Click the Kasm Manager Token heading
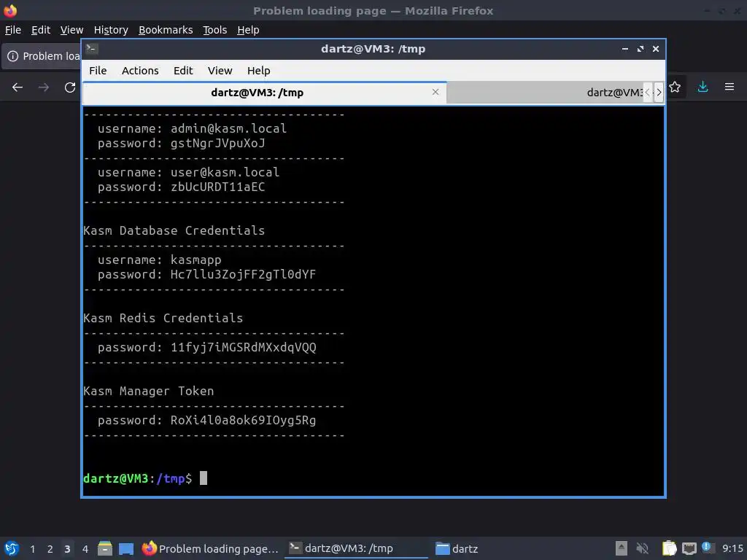Viewport: 747px width, 560px height. point(149,391)
